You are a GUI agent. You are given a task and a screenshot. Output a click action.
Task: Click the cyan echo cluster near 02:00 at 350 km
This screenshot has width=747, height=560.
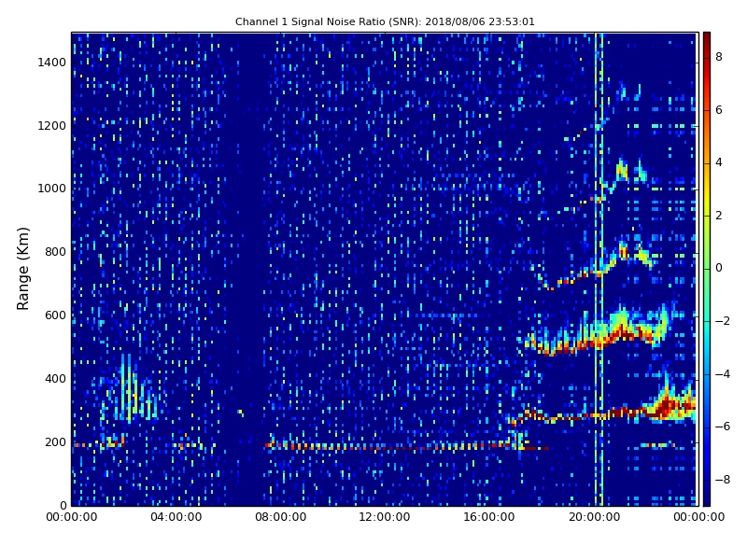(x=129, y=390)
